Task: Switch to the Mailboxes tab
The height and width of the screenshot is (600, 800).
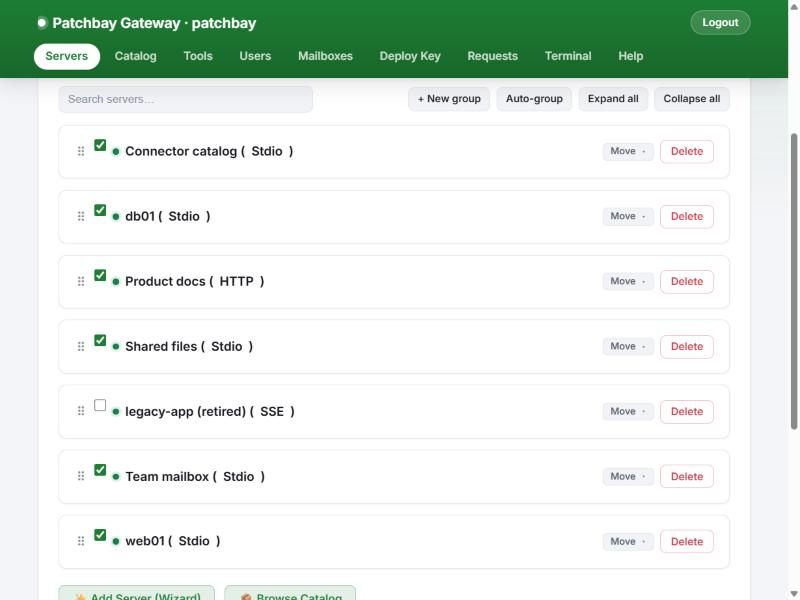Action: tap(325, 56)
